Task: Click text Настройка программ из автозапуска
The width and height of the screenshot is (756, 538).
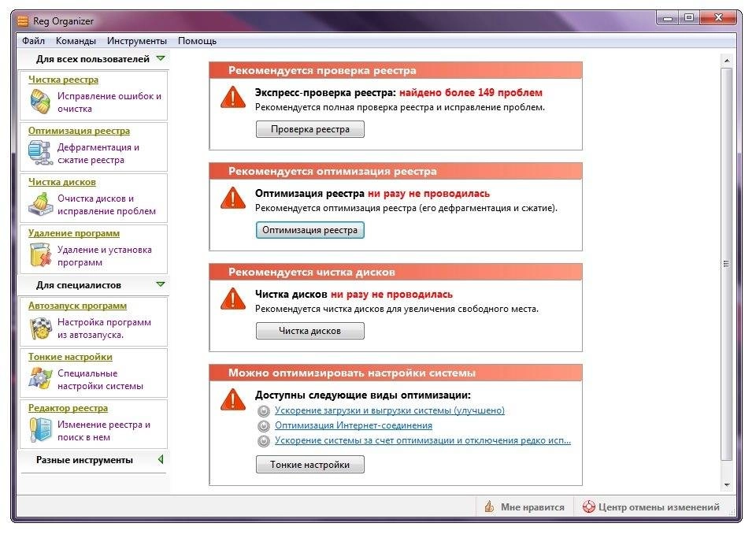Action: (x=104, y=328)
